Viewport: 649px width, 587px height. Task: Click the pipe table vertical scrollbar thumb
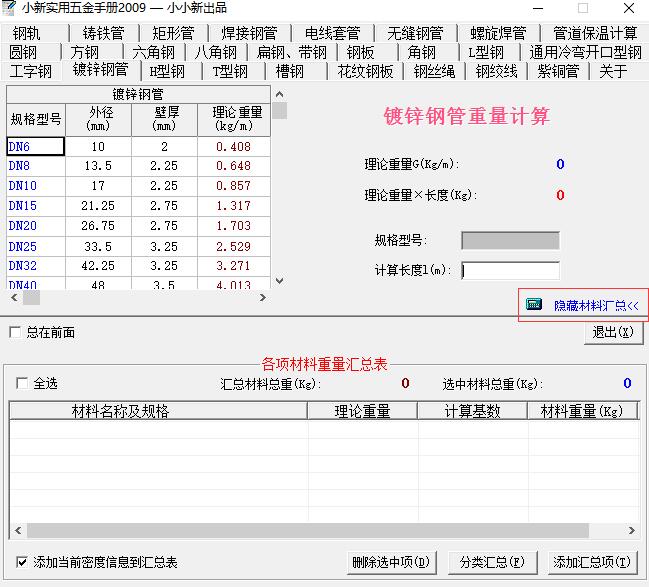tap(280, 111)
